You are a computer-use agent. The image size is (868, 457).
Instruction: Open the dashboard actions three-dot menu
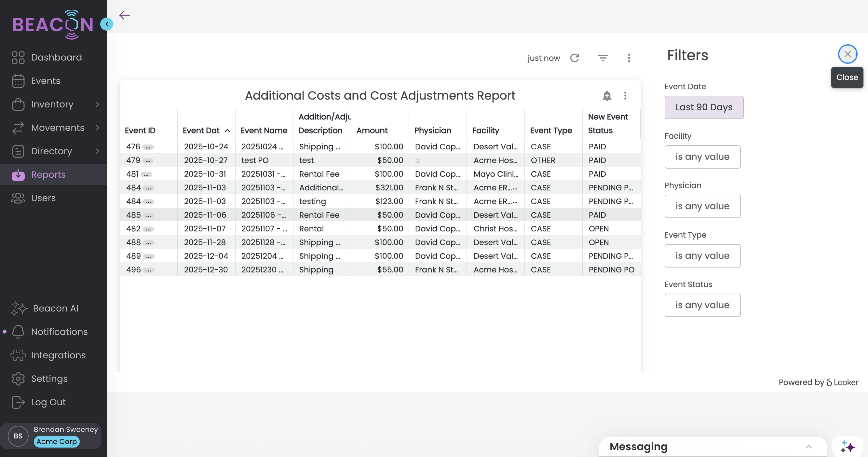[629, 58]
